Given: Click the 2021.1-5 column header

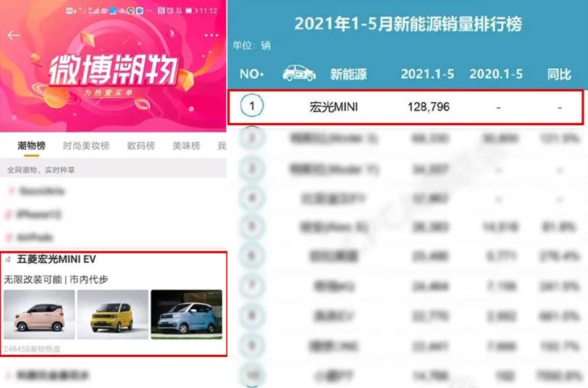Looking at the screenshot, I should coord(427,74).
